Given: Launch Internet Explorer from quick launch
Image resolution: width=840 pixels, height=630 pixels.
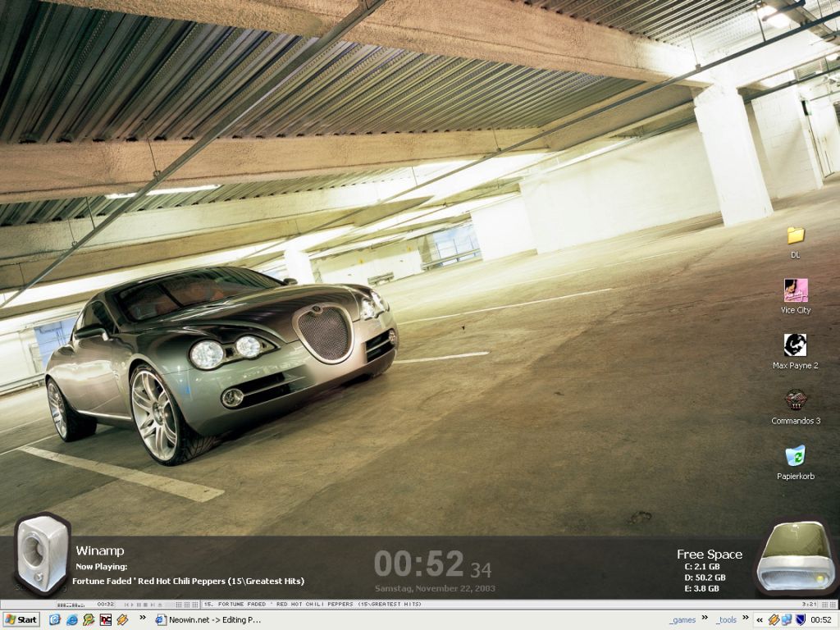Looking at the screenshot, I should (x=71, y=620).
